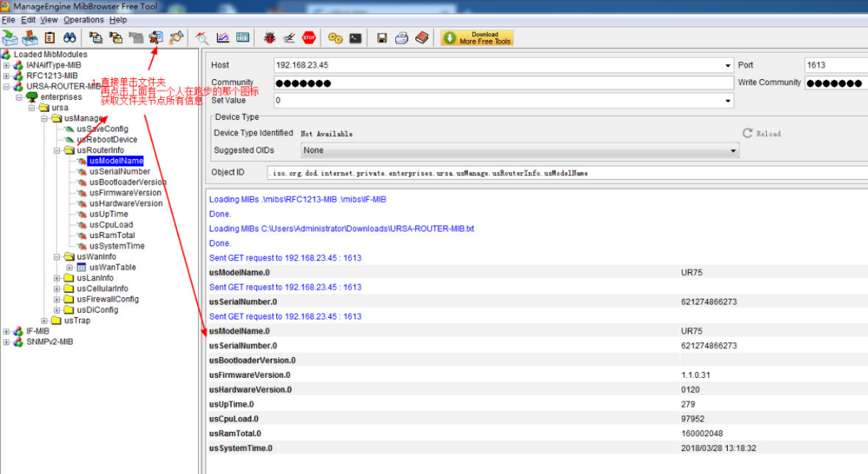868x474 pixels.
Task: Click the printer icon
Action: click(x=402, y=38)
